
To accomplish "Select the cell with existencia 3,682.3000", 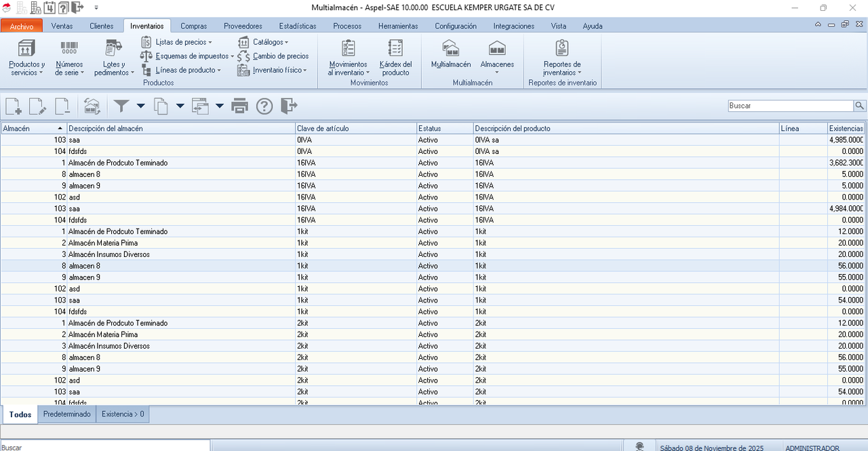I will (846, 163).
